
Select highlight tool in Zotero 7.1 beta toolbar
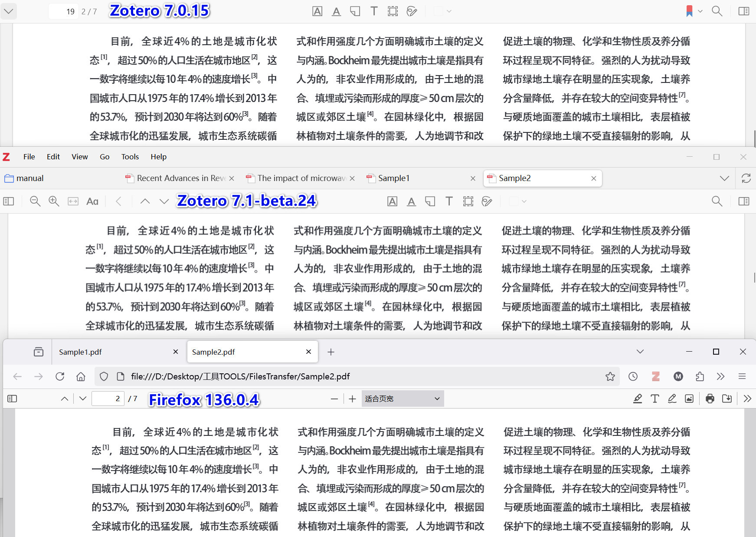[393, 201]
